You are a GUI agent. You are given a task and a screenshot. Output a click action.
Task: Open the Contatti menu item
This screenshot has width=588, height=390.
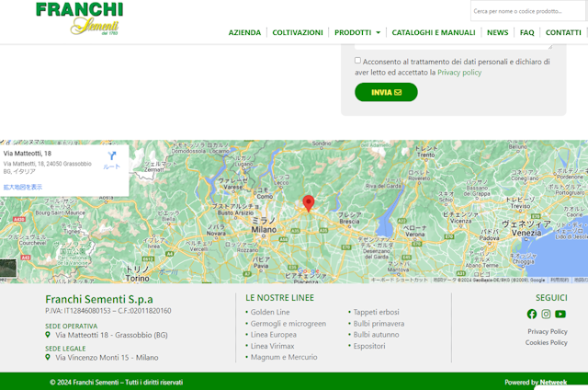[x=563, y=33]
